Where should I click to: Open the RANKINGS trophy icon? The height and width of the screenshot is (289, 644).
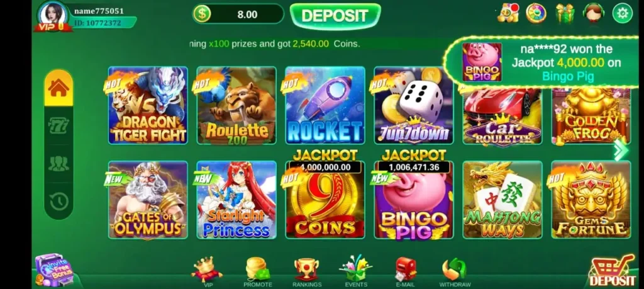coord(307,272)
